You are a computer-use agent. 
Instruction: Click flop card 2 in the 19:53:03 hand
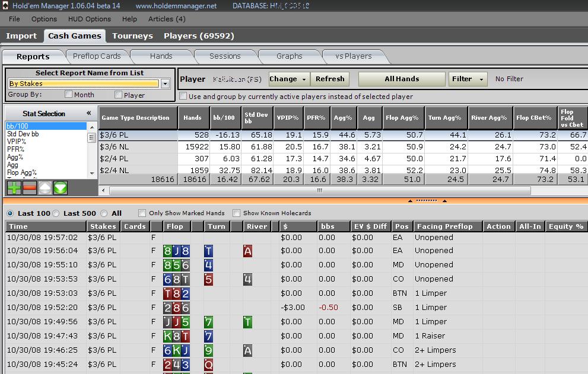pyautogui.click(x=185, y=294)
